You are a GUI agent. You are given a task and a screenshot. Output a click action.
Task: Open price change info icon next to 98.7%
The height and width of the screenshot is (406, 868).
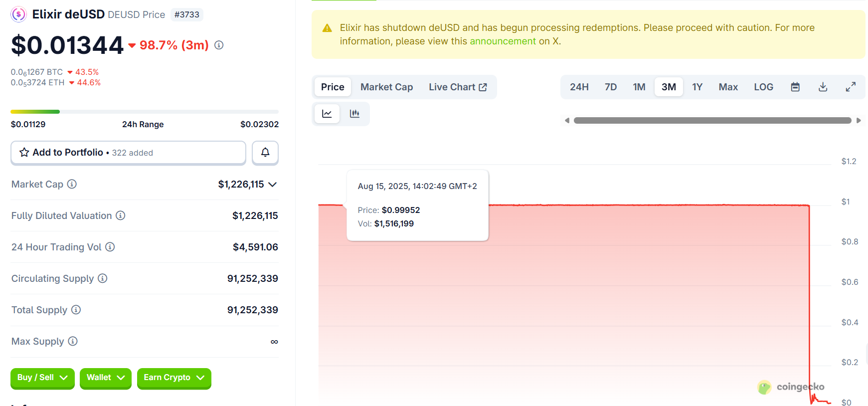(219, 45)
